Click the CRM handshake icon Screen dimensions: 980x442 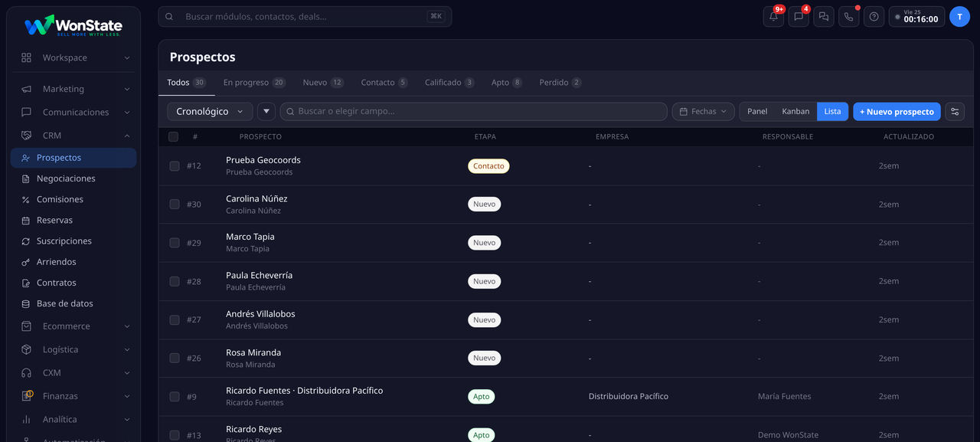(27, 136)
